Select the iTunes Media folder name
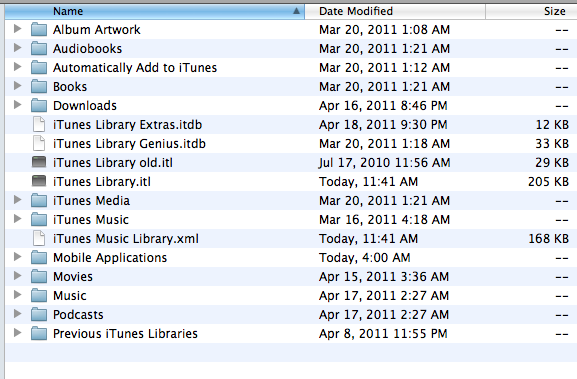This screenshot has width=577, height=379. coord(91,201)
